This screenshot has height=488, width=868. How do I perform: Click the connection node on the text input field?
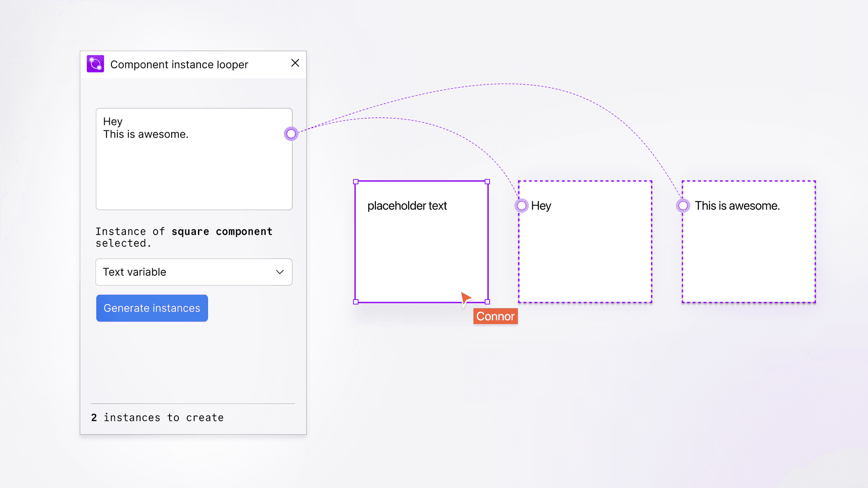tap(292, 133)
